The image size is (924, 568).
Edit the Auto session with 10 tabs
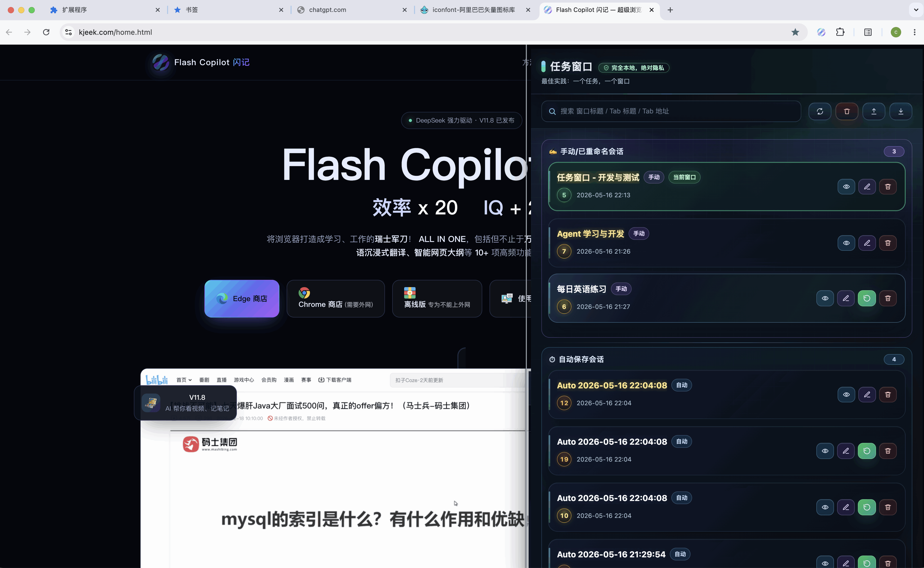point(846,507)
